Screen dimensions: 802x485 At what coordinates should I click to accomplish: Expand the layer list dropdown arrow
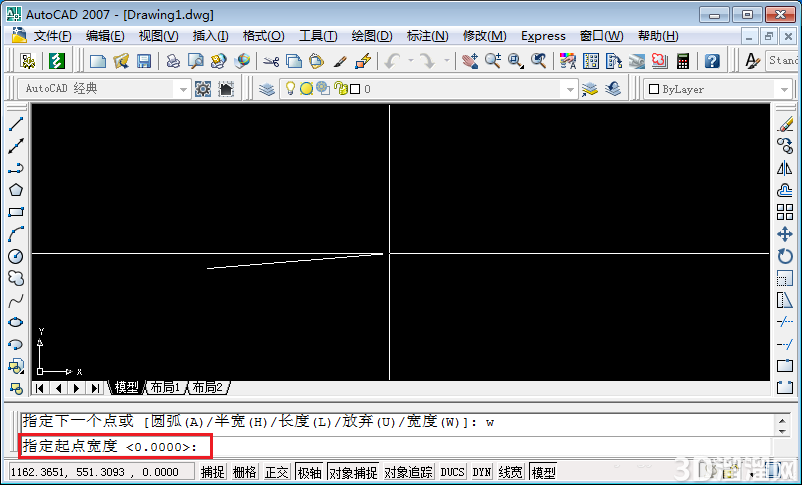point(570,90)
